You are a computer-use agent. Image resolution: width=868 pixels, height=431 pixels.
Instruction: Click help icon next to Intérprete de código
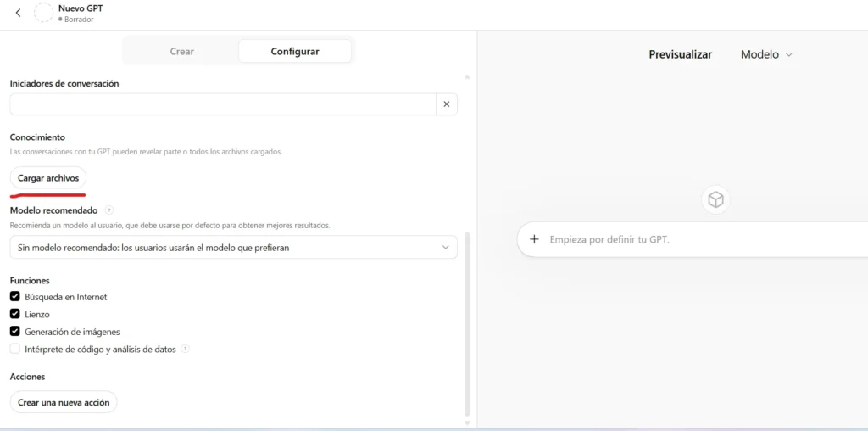pos(185,349)
